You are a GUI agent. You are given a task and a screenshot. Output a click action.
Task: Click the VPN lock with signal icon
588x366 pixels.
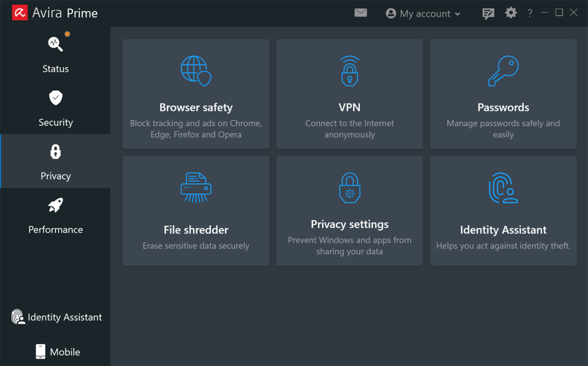(x=350, y=71)
